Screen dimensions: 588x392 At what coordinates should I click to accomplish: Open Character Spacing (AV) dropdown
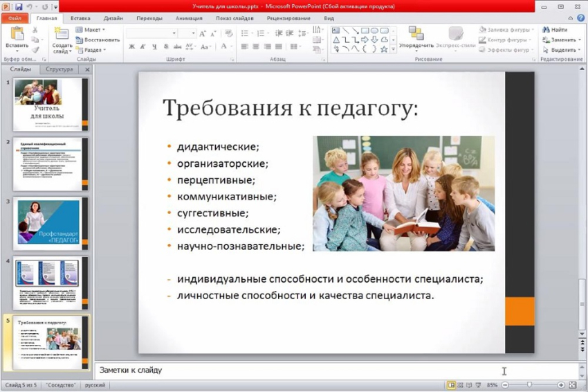[x=190, y=46]
